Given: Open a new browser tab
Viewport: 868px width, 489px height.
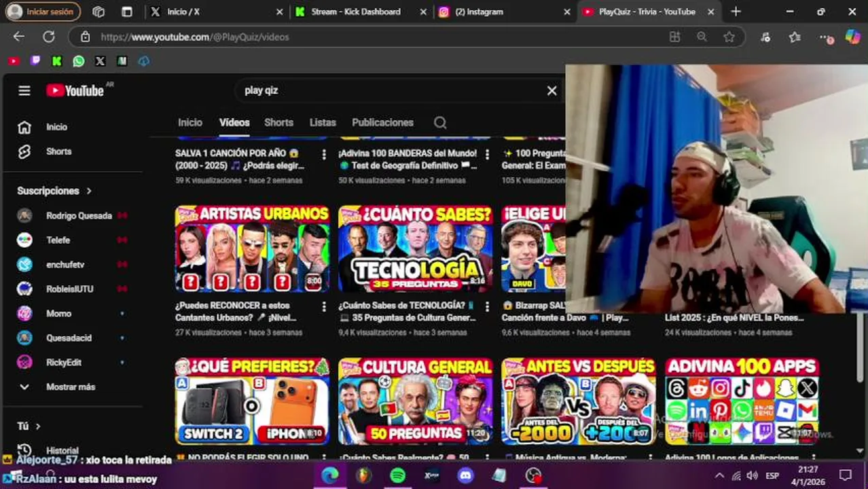Looking at the screenshot, I should tap(736, 12).
